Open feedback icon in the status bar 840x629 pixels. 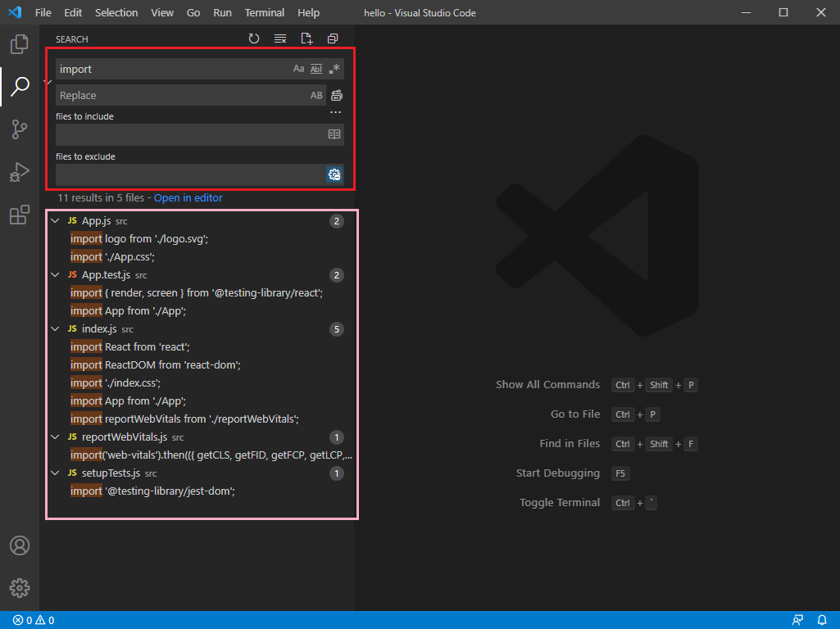(x=797, y=620)
